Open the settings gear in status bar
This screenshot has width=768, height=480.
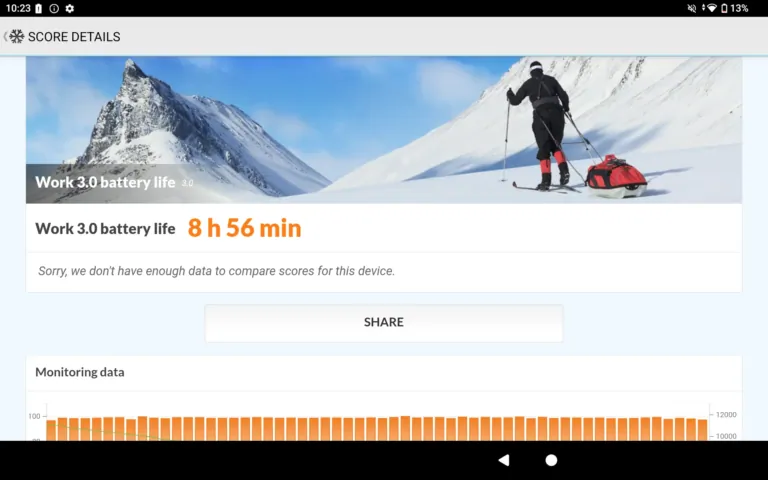click(70, 8)
